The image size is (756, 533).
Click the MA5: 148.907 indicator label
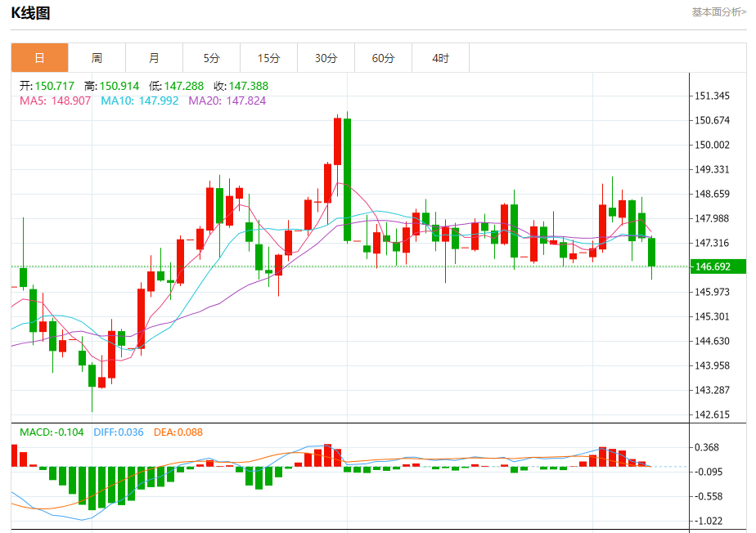click(x=55, y=101)
